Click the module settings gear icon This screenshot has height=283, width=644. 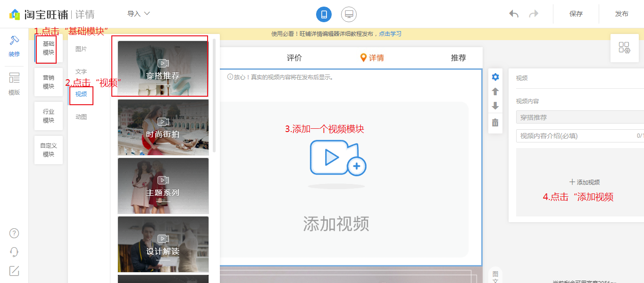coord(495,77)
